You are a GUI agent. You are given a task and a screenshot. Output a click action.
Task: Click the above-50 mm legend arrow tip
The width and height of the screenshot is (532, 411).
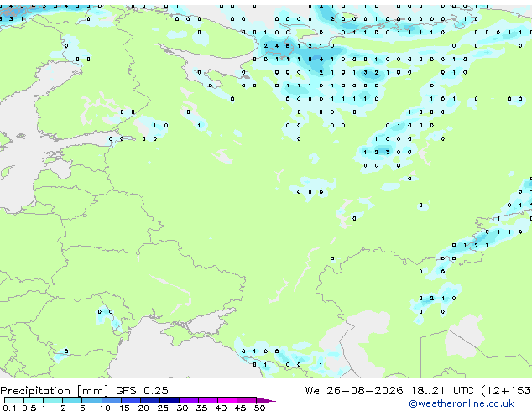(x=266, y=400)
